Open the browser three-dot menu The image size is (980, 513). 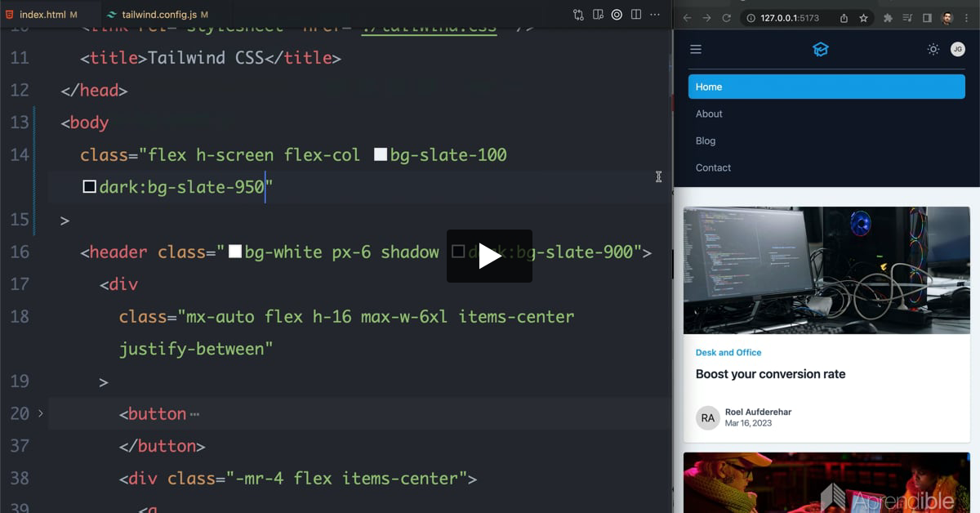coord(967,18)
